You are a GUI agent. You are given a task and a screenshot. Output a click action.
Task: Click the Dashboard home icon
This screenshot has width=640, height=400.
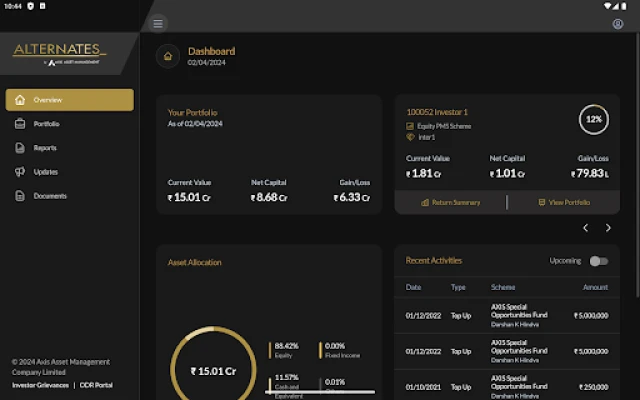[x=168, y=56]
